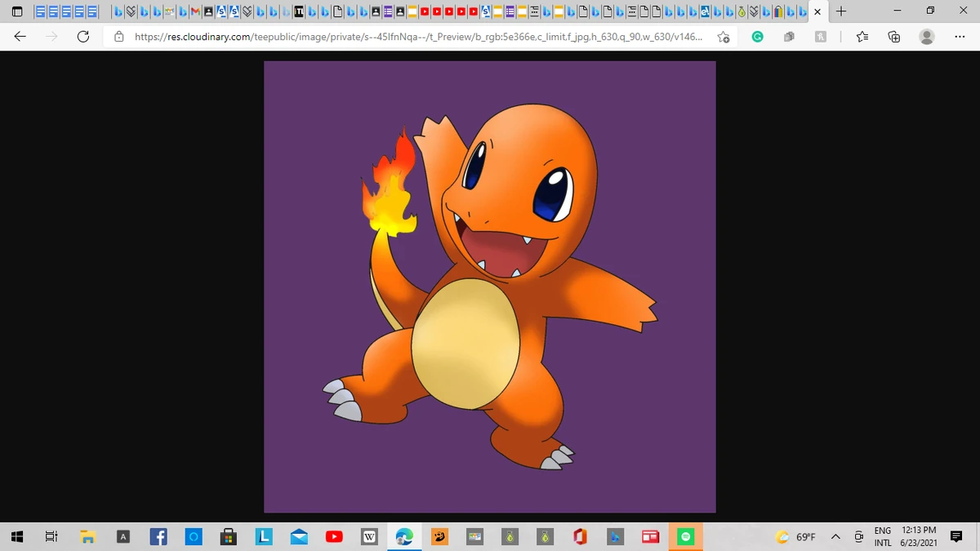Open Facebook from the taskbar
The width and height of the screenshot is (980, 551).
pyautogui.click(x=158, y=536)
